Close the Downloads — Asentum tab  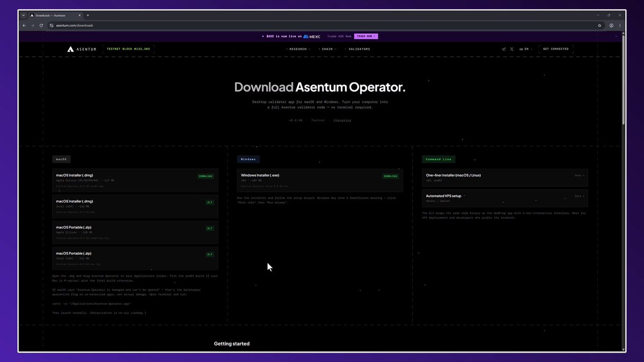click(x=79, y=15)
